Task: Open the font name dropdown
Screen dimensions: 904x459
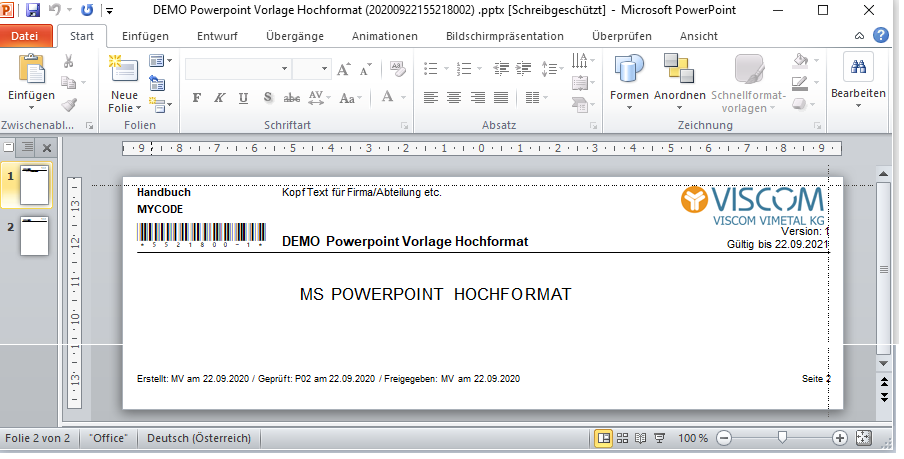Action: click(x=284, y=69)
